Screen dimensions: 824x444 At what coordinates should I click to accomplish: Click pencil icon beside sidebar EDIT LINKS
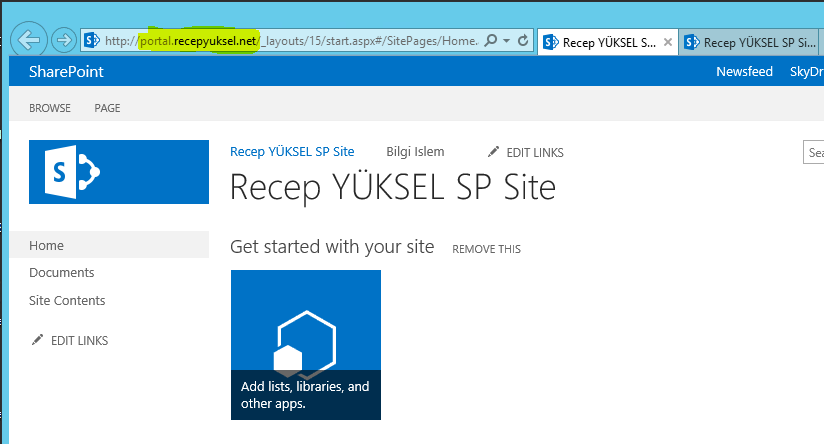pyautogui.click(x=37, y=340)
